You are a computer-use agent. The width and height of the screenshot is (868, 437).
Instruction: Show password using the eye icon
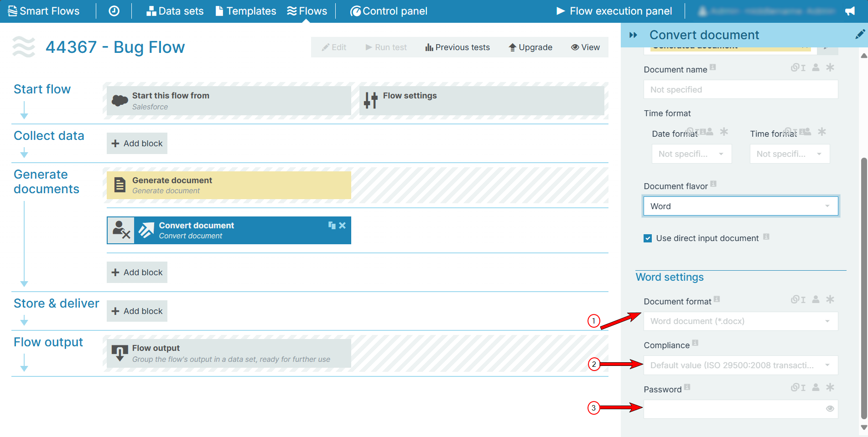(x=830, y=409)
